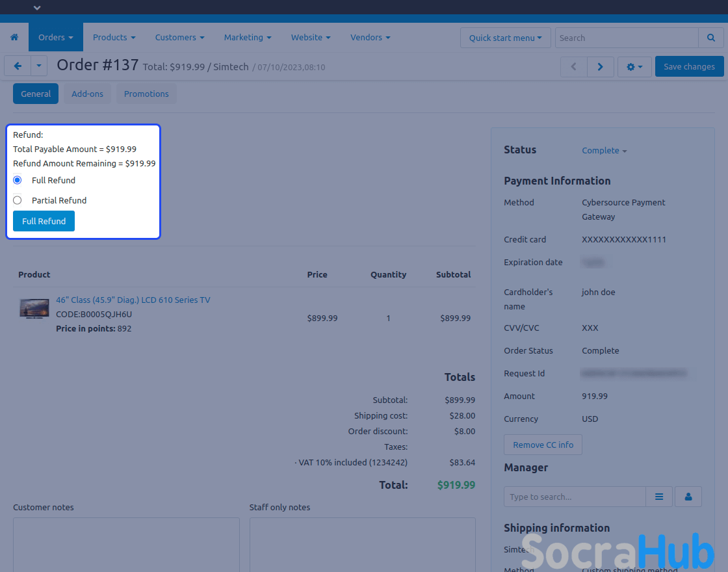Open the Products menu
Viewport: 728px width, 572px height.
coord(114,38)
